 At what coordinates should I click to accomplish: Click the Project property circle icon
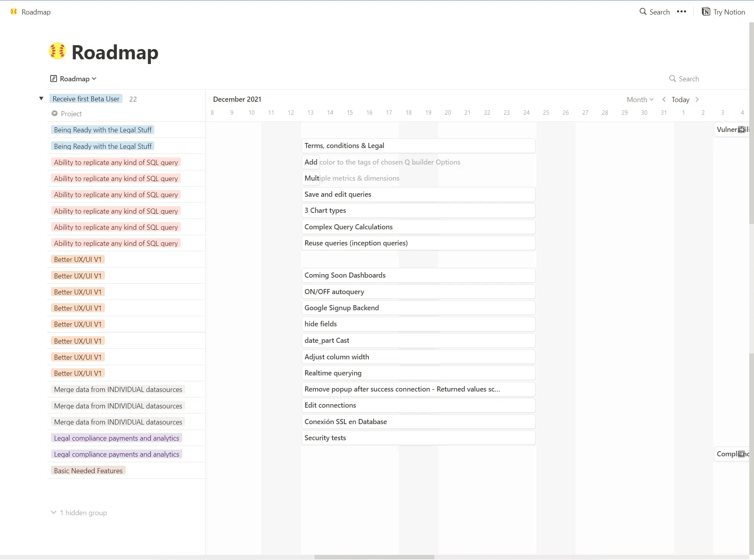coord(55,113)
